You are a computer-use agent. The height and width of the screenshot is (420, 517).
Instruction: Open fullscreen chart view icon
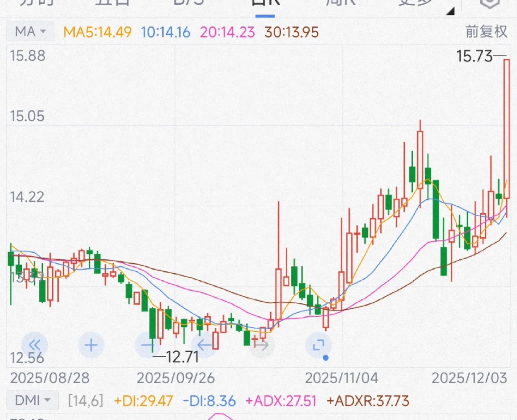(318, 345)
